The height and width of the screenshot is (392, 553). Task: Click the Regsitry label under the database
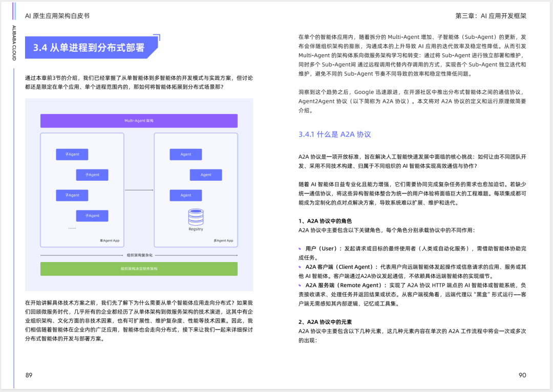(x=196, y=229)
